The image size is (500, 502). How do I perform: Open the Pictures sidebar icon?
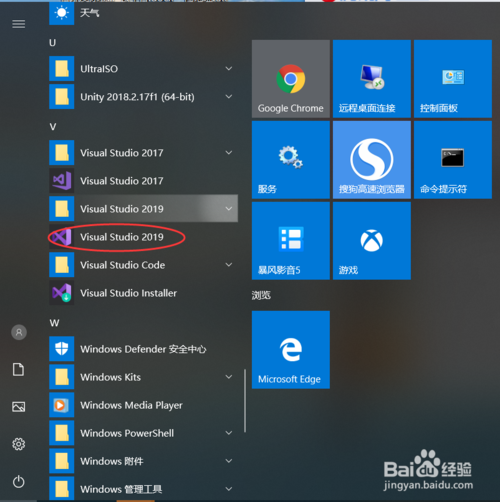19,407
